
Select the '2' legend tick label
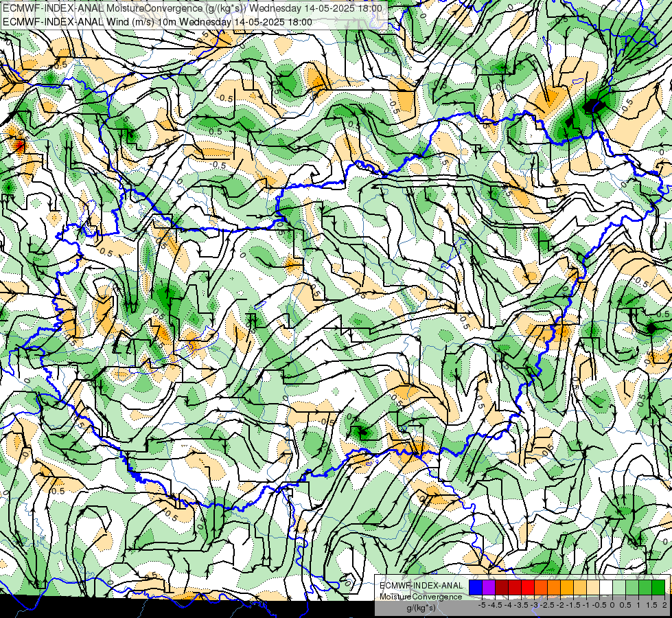pos(664,605)
